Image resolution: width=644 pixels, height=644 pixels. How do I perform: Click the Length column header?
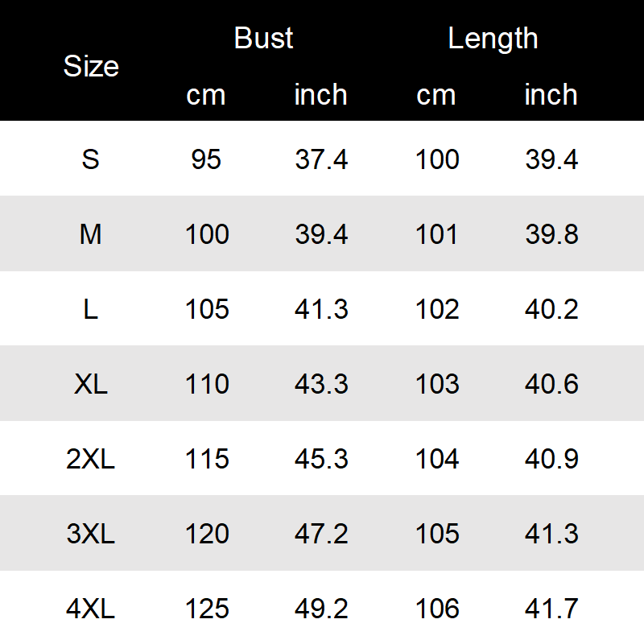tap(493, 38)
